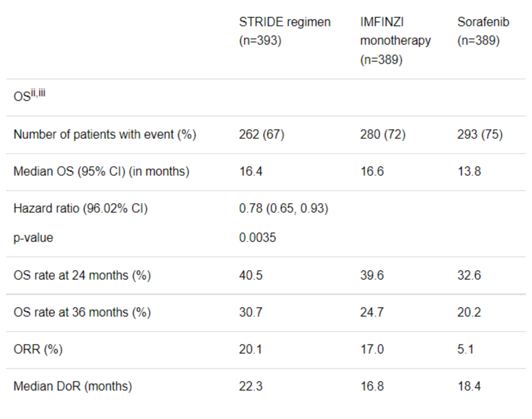Click the Sorafenib column header
The image size is (532, 419).
click(x=483, y=31)
